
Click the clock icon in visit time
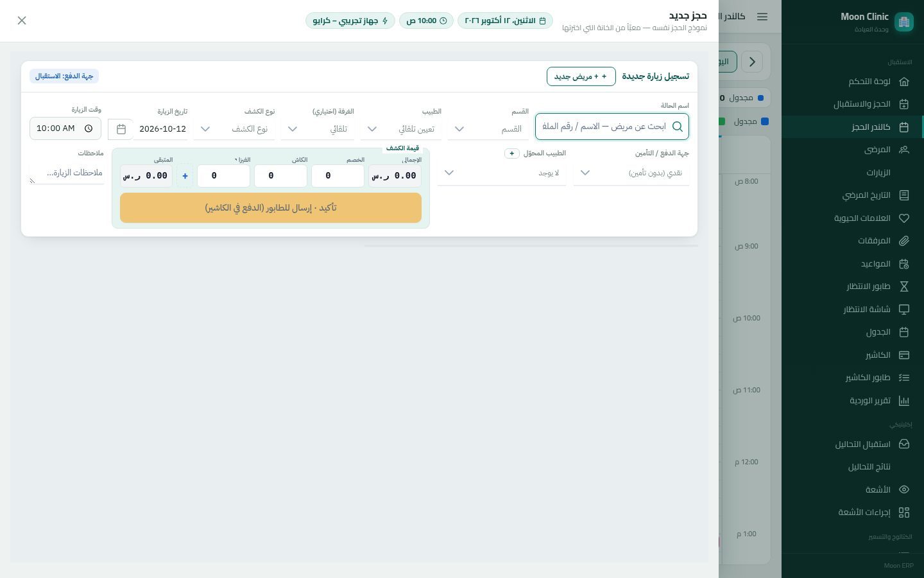point(89,128)
